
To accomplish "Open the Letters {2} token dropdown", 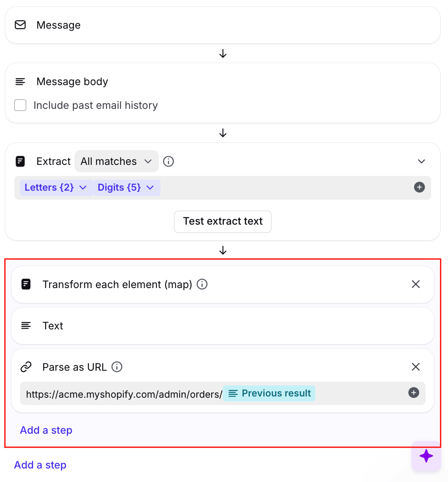I will pyautogui.click(x=56, y=187).
